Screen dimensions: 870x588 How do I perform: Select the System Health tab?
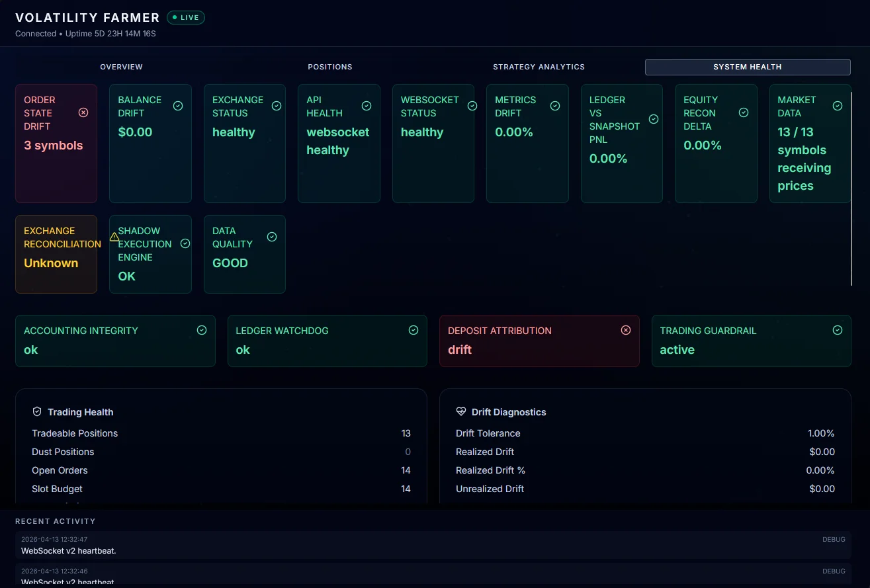tap(748, 67)
